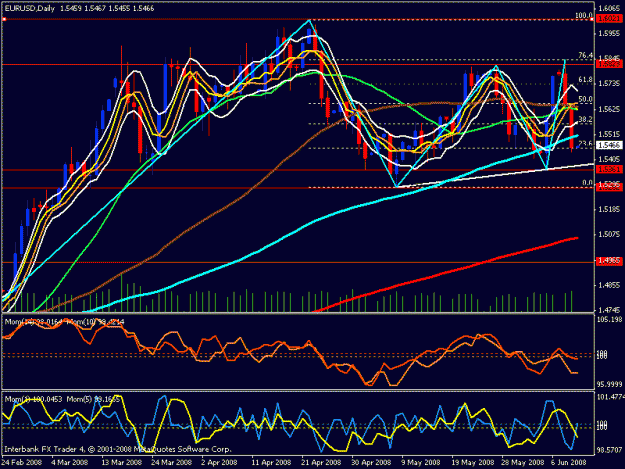Screen dimensions: 625x469
Task: Click the 6 Jun 2008 date label
Action: pyautogui.click(x=569, y=462)
